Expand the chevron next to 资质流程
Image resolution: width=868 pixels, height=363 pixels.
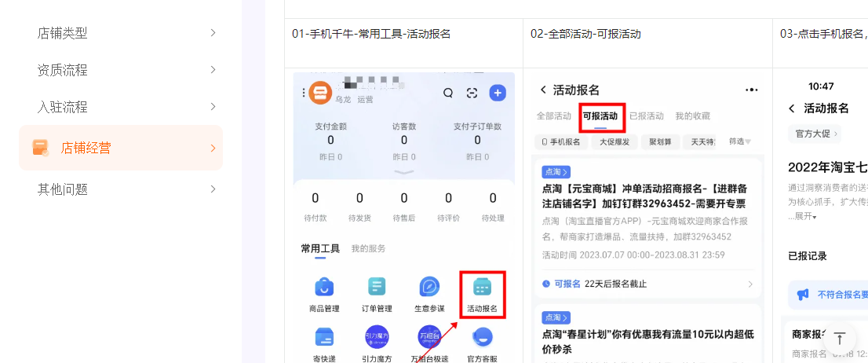(x=213, y=70)
